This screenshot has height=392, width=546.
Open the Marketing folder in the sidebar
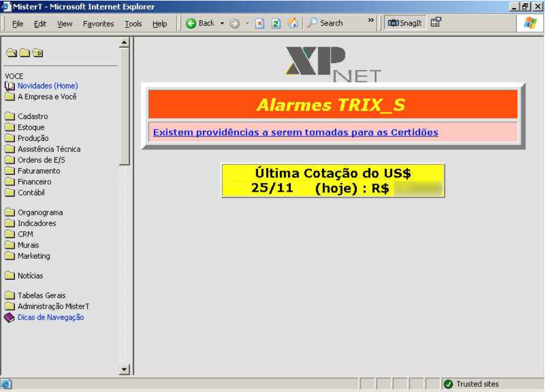11,256
